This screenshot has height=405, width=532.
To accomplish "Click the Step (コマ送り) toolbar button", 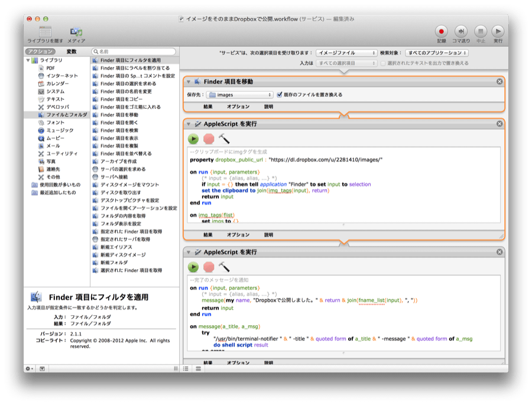I will point(460,31).
